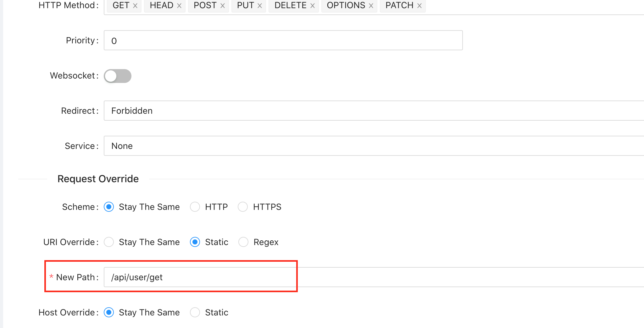Click the Priority input field

(x=283, y=40)
